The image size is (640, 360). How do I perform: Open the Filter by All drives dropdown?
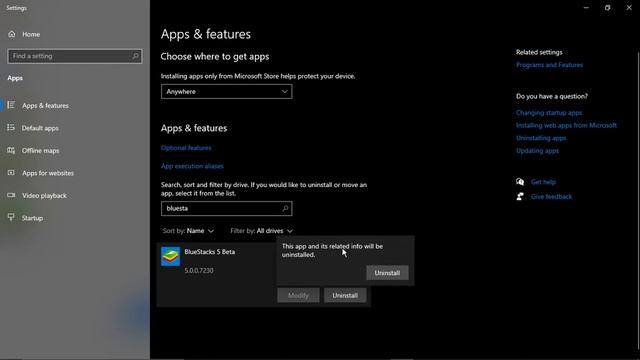pos(262,231)
